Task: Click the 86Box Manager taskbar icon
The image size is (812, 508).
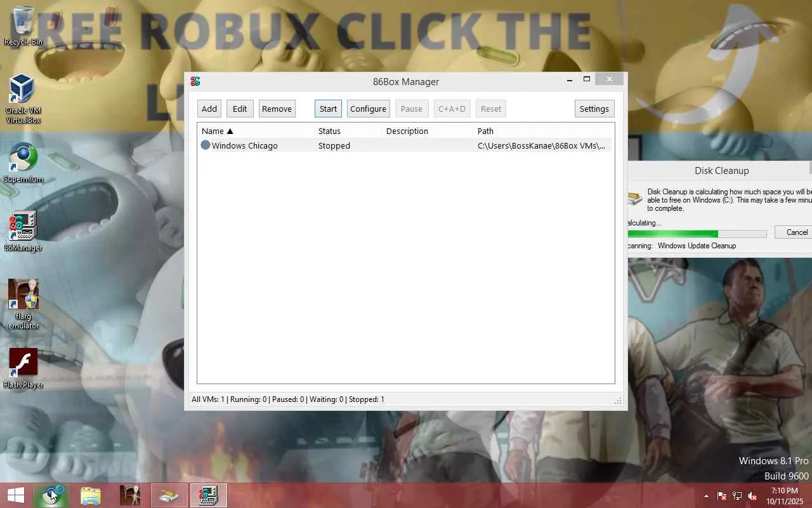Action: 209,495
